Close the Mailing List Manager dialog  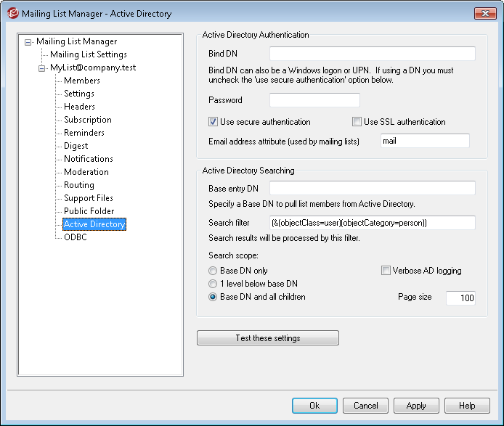point(485,13)
